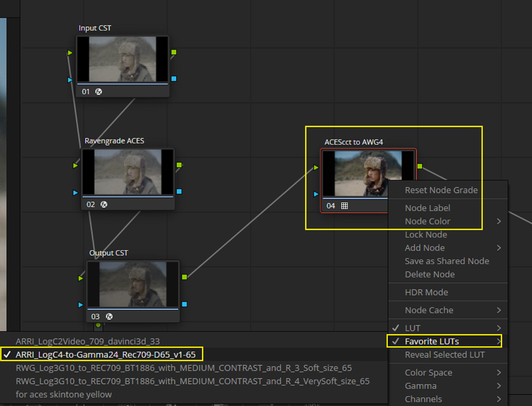Open the checked LUT submenu
Image resolution: width=532 pixels, height=406 pixels.
point(448,328)
